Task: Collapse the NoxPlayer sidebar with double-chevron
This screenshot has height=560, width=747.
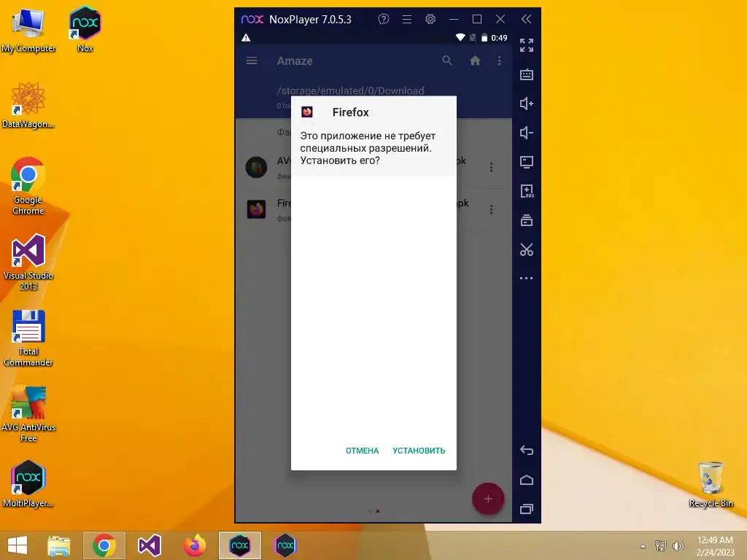Action: coord(526,19)
